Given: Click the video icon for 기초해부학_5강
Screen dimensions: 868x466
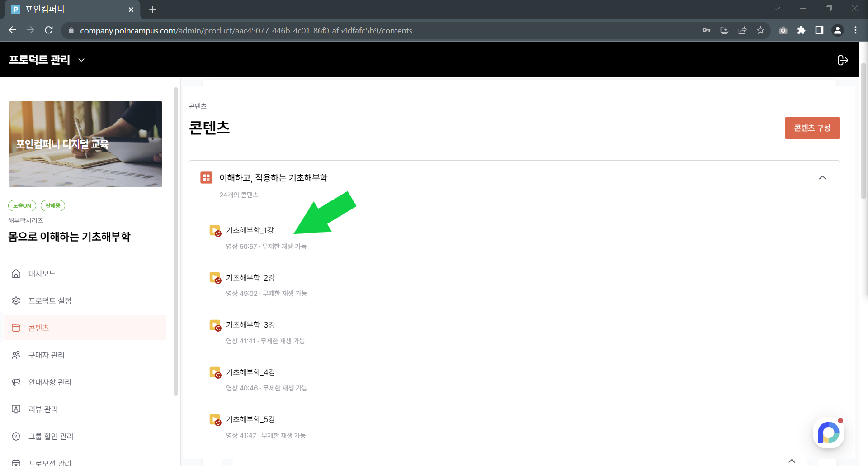Looking at the screenshot, I should 215,420.
